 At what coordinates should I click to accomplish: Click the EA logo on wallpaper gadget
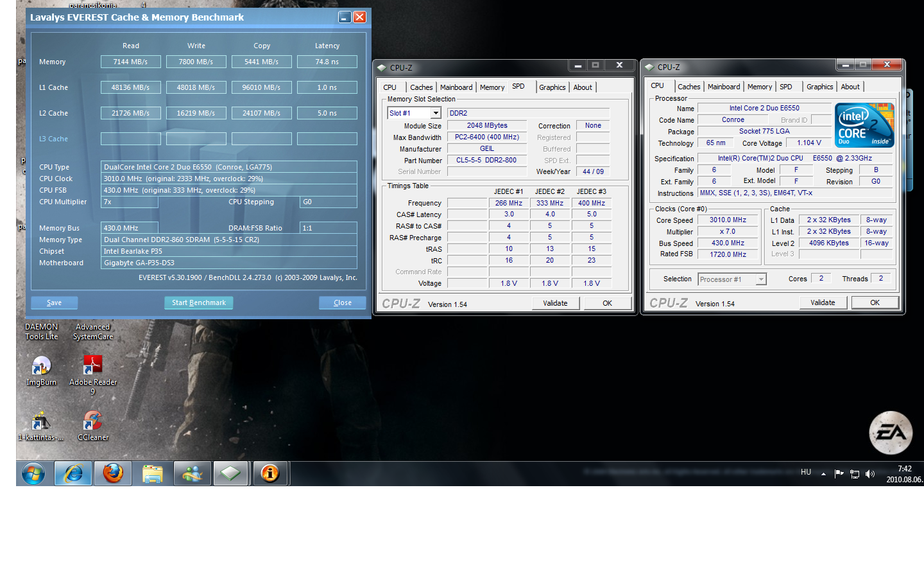[891, 433]
